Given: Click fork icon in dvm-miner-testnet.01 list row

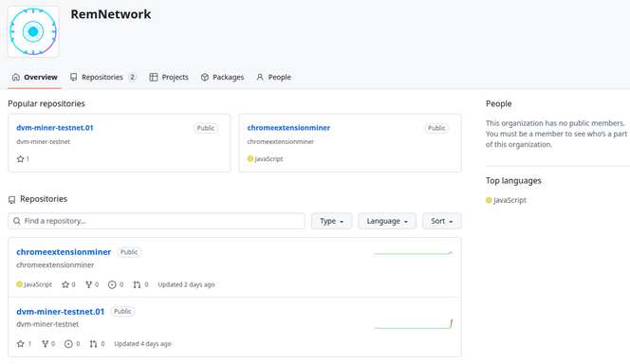Looking at the screenshot, I should pyautogui.click(x=45, y=344).
